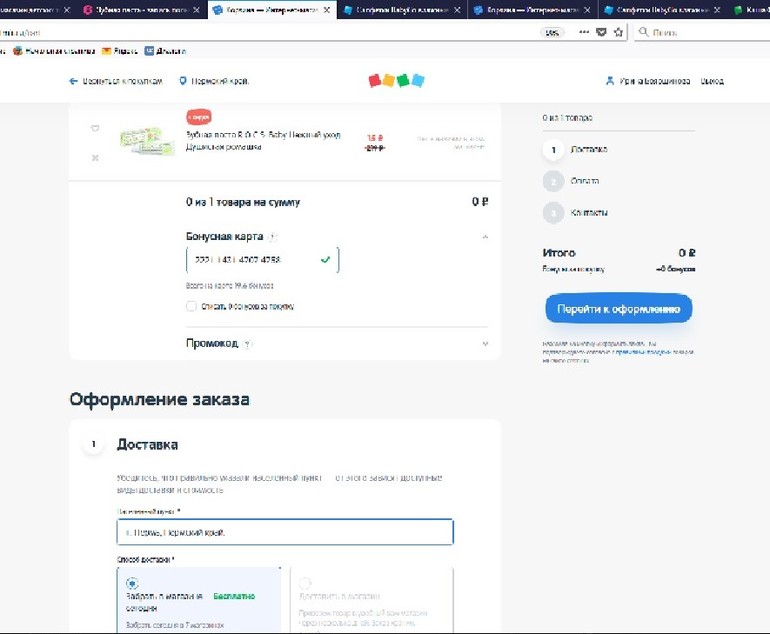Switch to the Зубная паста browser tab

coord(142,10)
